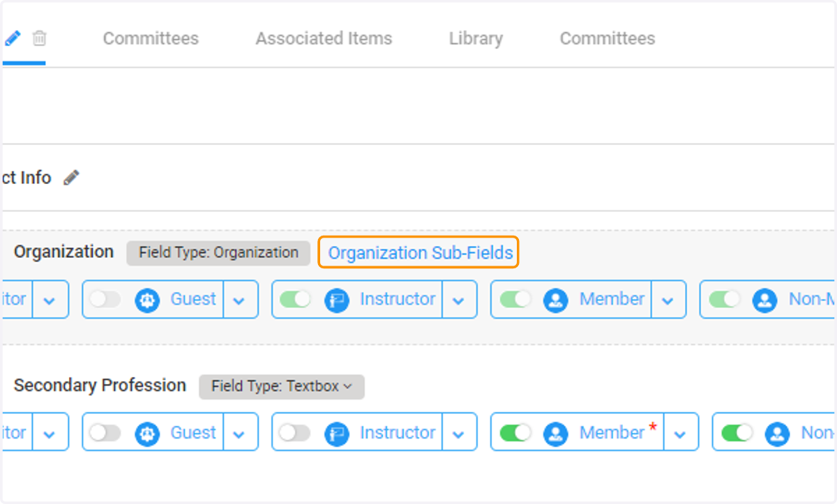Open Member dropdown arrow in Secondary Profession row

[x=680, y=434]
